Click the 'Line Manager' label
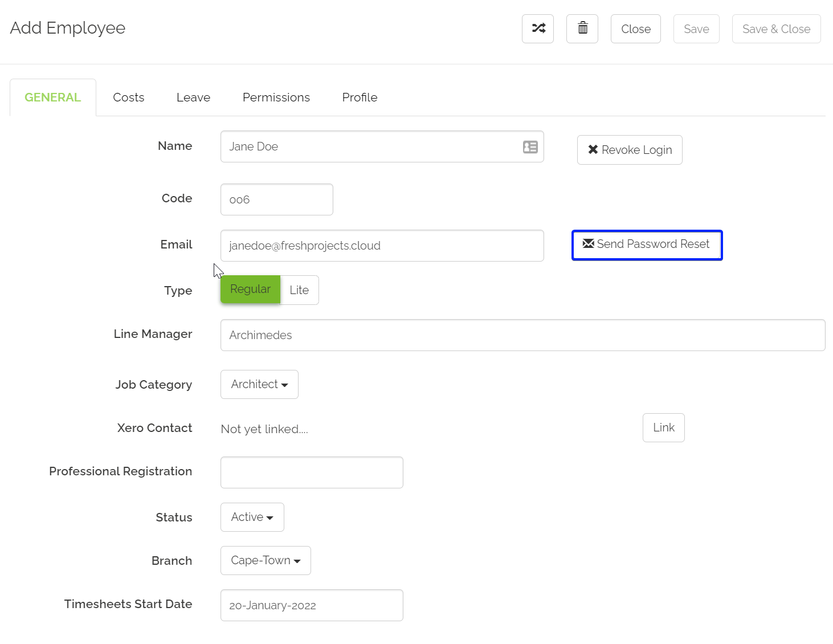Screen dimensions: 833x644 [153, 334]
